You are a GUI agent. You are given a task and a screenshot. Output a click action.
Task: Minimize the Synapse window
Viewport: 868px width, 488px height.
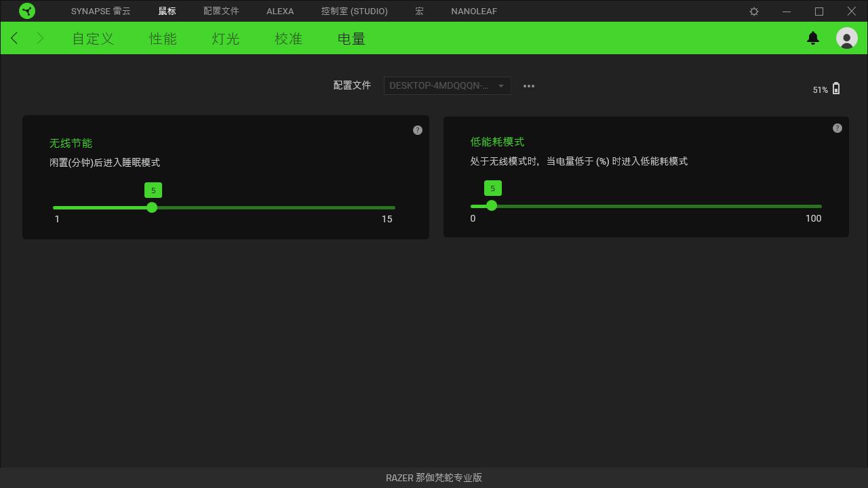[787, 12]
